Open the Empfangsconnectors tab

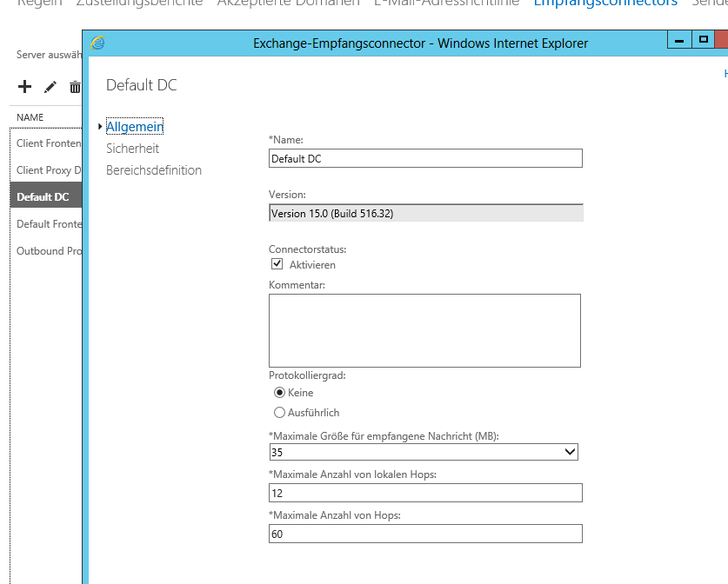point(605,3)
